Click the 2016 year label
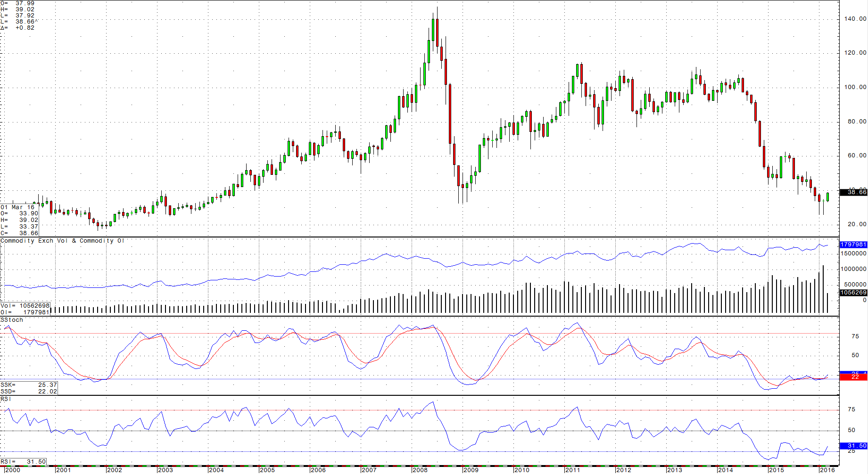Image resolution: width=868 pixels, height=474 pixels. pos(827,470)
